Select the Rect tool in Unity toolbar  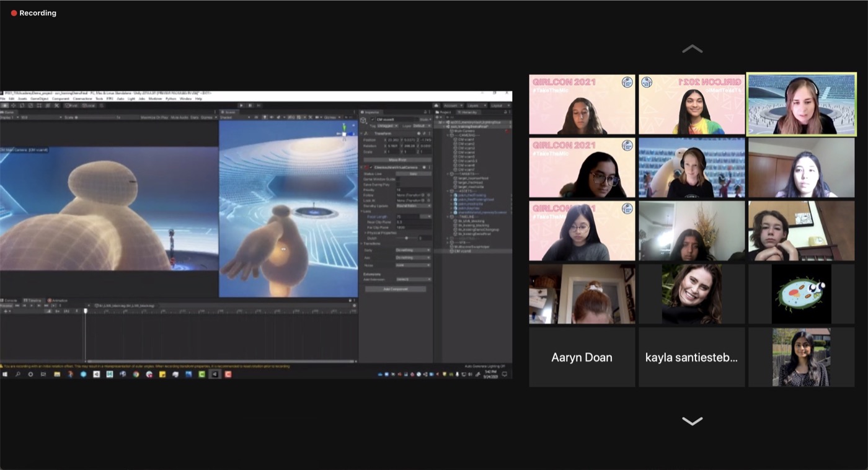pyautogui.click(x=40, y=105)
